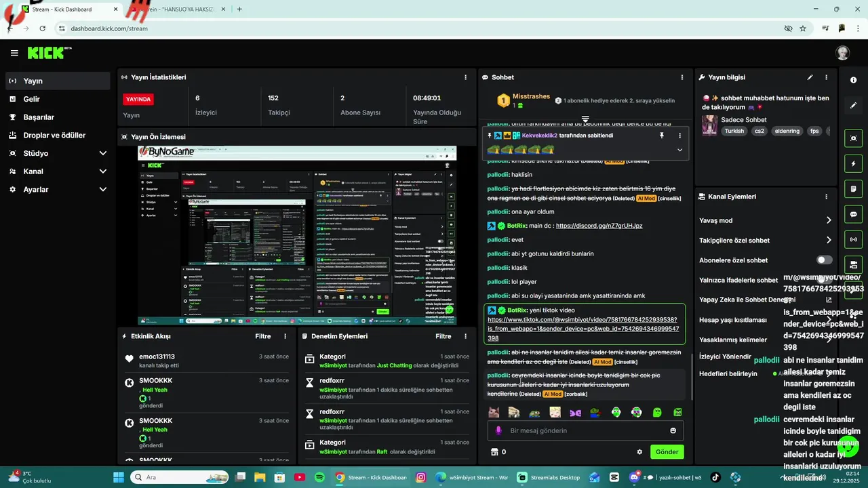The width and height of the screenshot is (868, 488).
Task: Click the pencil icon in Yayın bilgisi header
Action: pyautogui.click(x=810, y=77)
